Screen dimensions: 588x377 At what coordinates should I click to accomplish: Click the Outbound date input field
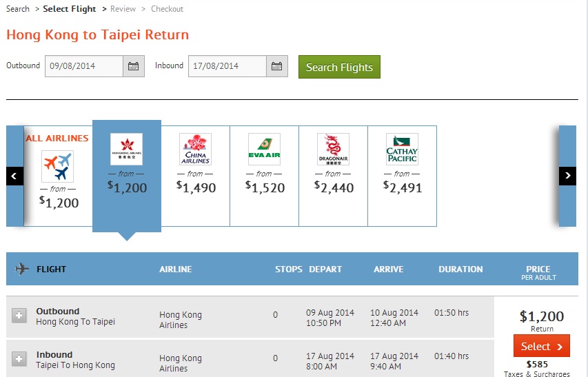point(84,67)
